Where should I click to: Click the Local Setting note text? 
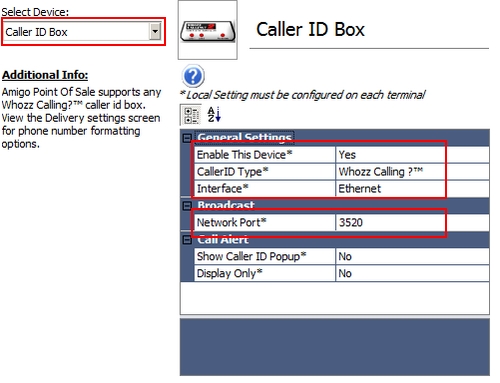tap(302, 95)
